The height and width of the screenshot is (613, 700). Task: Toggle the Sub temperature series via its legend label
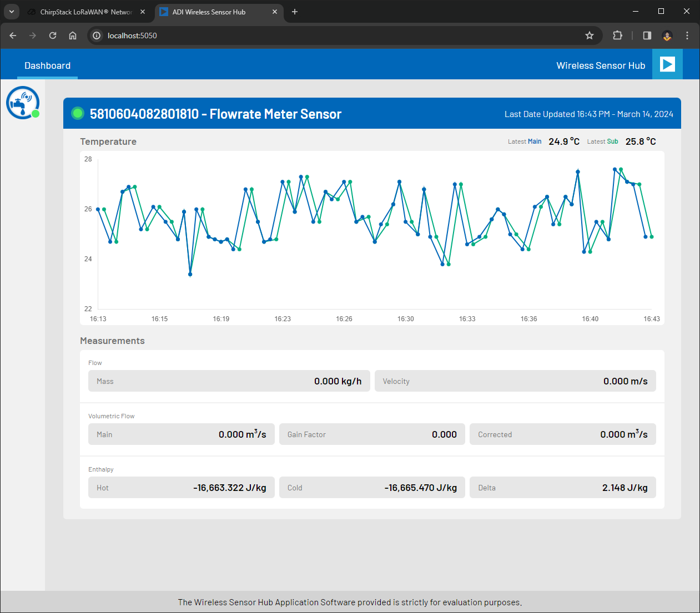pos(613,141)
